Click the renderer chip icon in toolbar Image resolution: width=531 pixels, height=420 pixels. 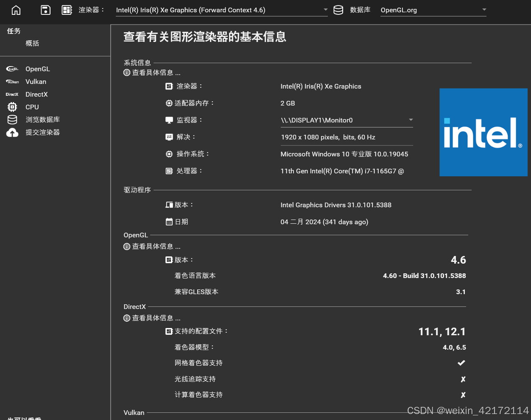[67, 10]
